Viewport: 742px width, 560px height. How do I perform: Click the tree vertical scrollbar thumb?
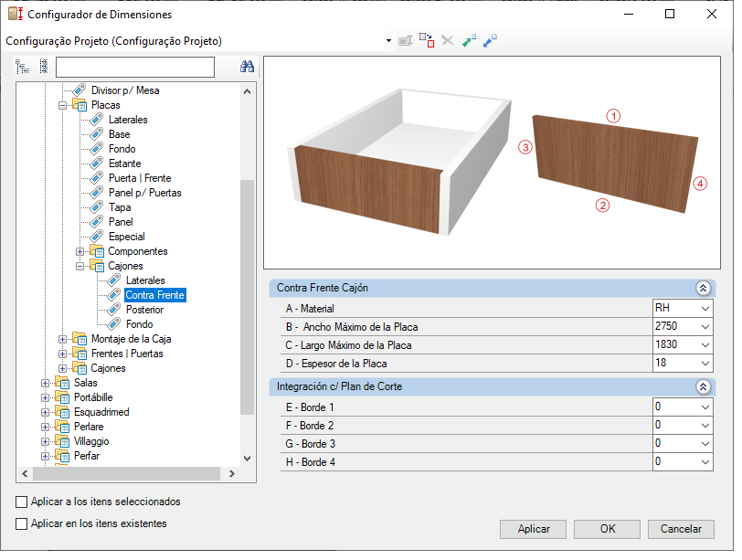247,298
